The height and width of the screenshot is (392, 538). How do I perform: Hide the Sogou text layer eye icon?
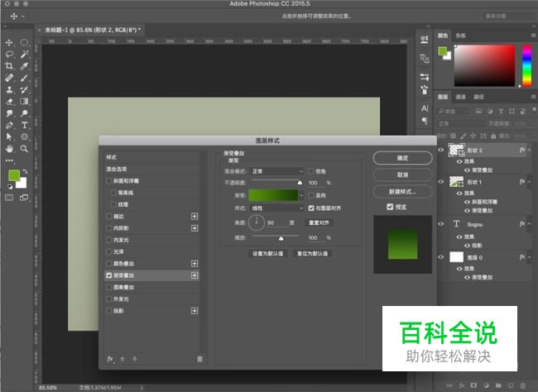441,224
